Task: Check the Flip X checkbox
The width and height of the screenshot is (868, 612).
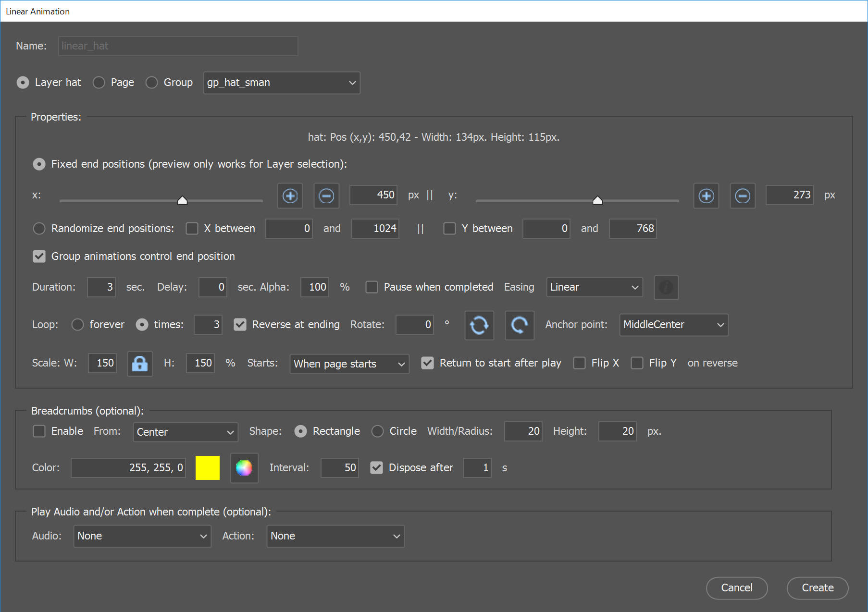Action: click(579, 363)
